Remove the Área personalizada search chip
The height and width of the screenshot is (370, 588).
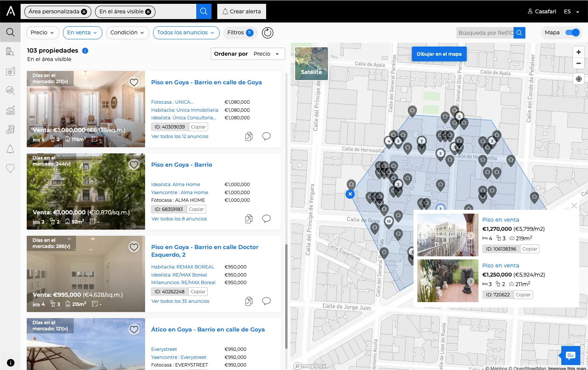tap(84, 12)
